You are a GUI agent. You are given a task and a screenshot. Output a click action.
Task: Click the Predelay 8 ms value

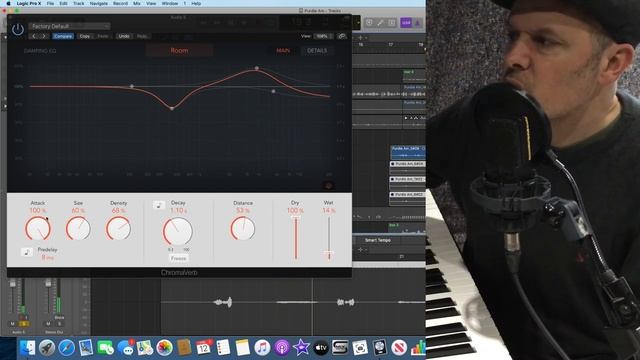48,258
